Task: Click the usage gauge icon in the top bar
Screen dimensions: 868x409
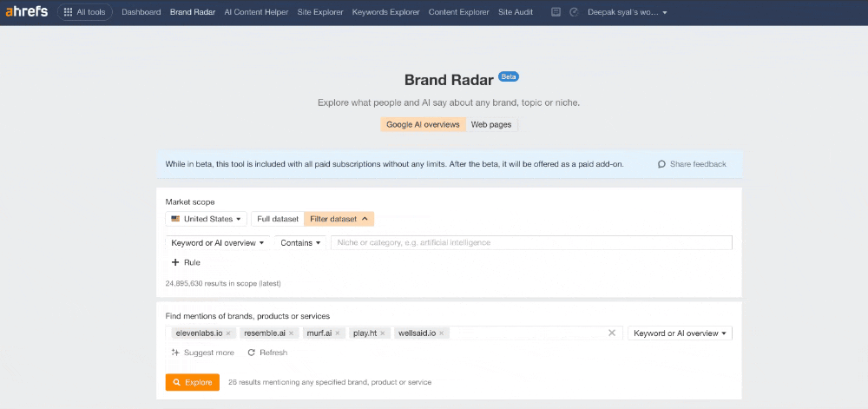Action: 574,12
